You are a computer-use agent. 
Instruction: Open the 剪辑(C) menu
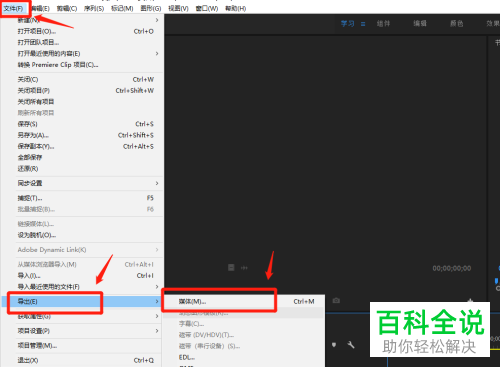pyautogui.click(x=67, y=8)
